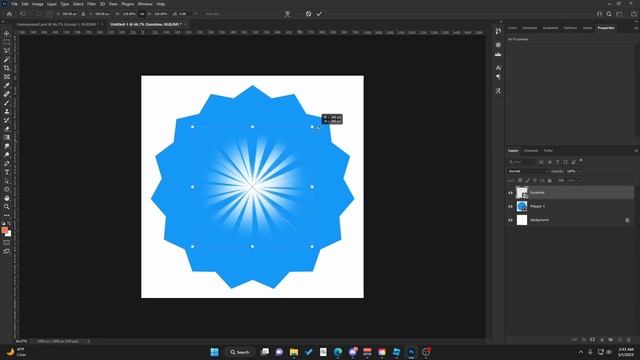Select the Brush tool
The width and height of the screenshot is (640, 360).
click(7, 102)
